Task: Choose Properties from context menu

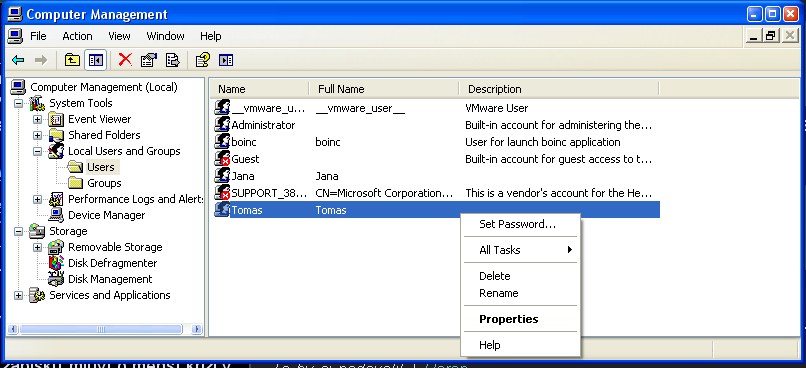Action: [x=521, y=319]
